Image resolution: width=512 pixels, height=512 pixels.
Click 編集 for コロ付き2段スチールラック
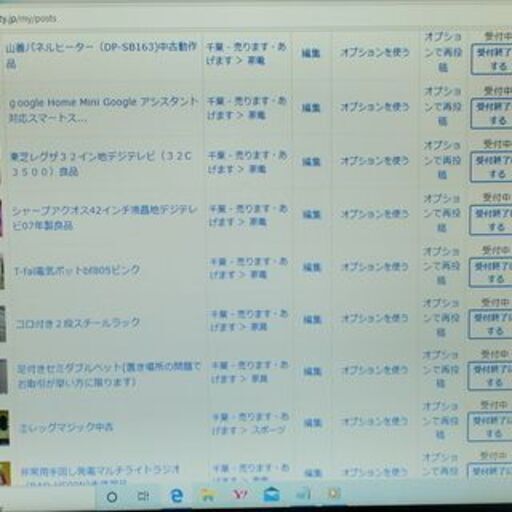pos(312,319)
